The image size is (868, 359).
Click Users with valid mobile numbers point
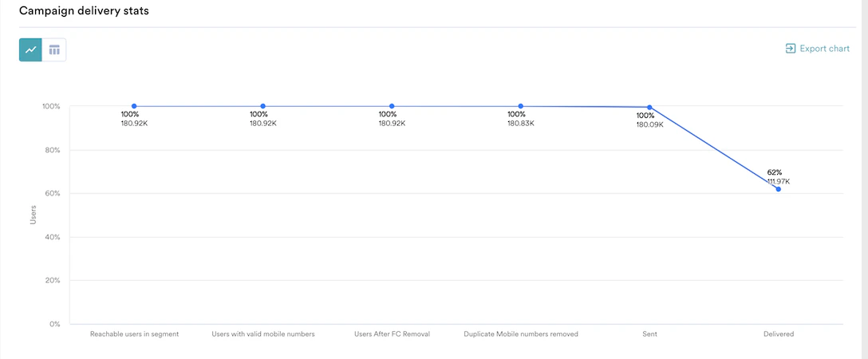(263, 106)
